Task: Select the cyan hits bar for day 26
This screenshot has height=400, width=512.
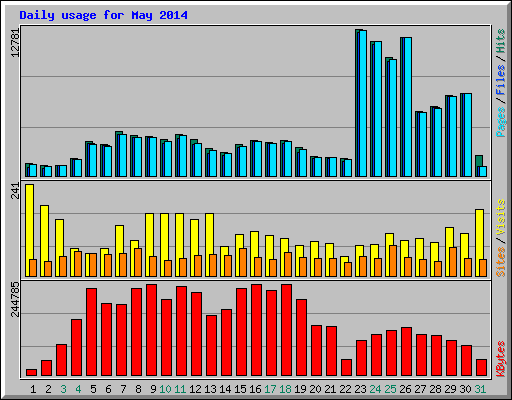Action: point(408,107)
